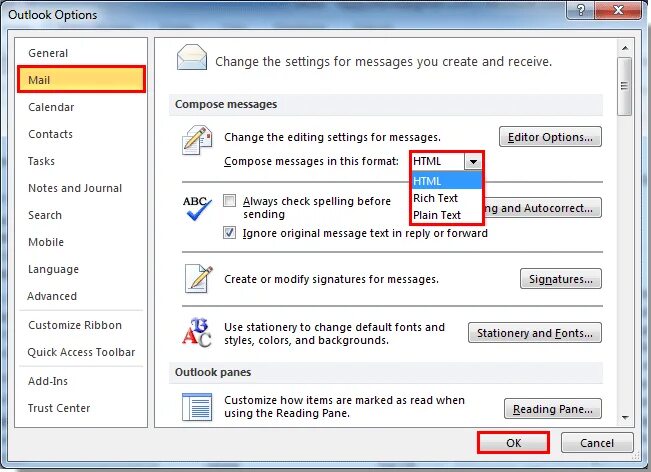Click the Compose messages section header
The width and height of the screenshot is (651, 472).
[x=386, y=104]
